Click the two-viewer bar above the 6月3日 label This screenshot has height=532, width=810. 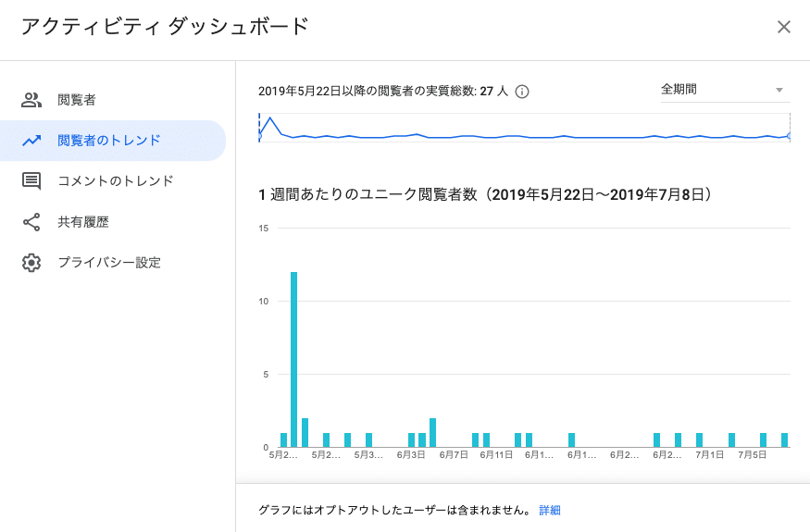tap(433, 433)
